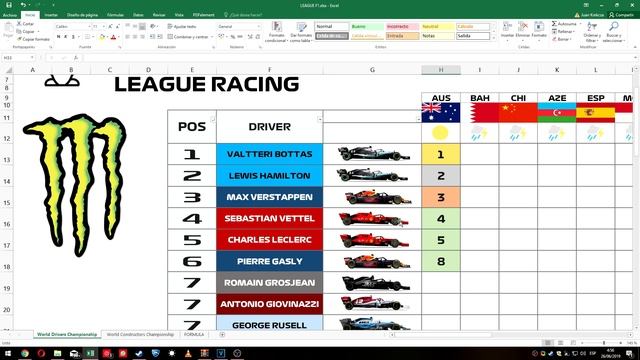Activate the Copiar formato painter

pos(33,39)
